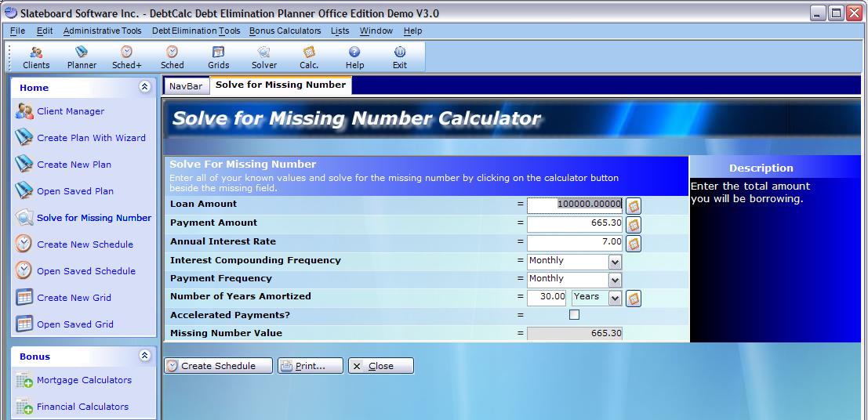
Task: Open Mortgage Calculators link in sidebar
Action: (84, 380)
